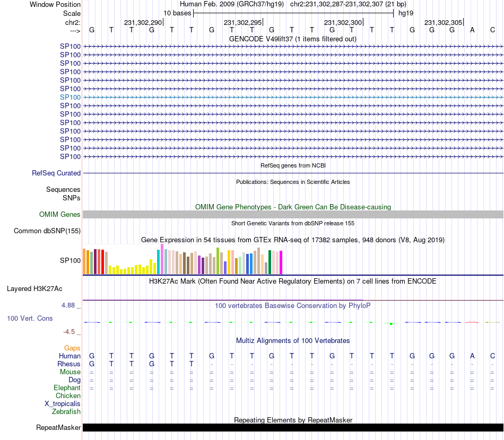
Task: Click the tallest pink-violet GTEx expression bar
Action: 162,259
